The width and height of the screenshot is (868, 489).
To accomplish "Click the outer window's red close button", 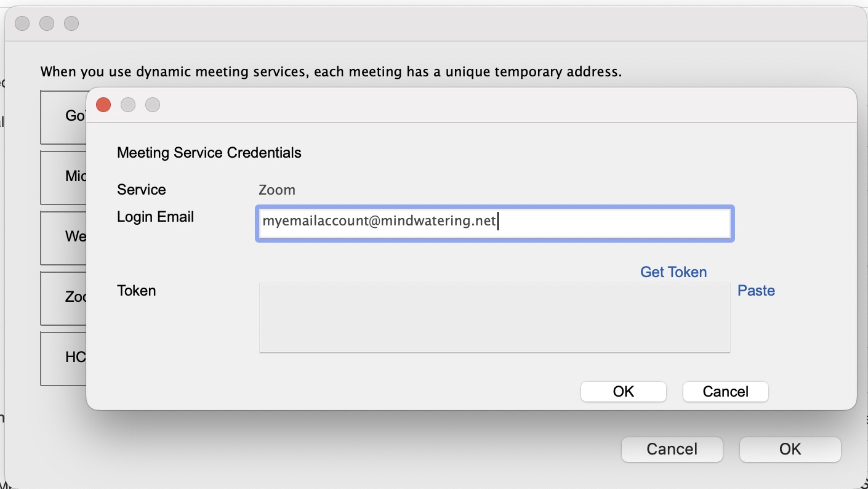I will [x=22, y=23].
